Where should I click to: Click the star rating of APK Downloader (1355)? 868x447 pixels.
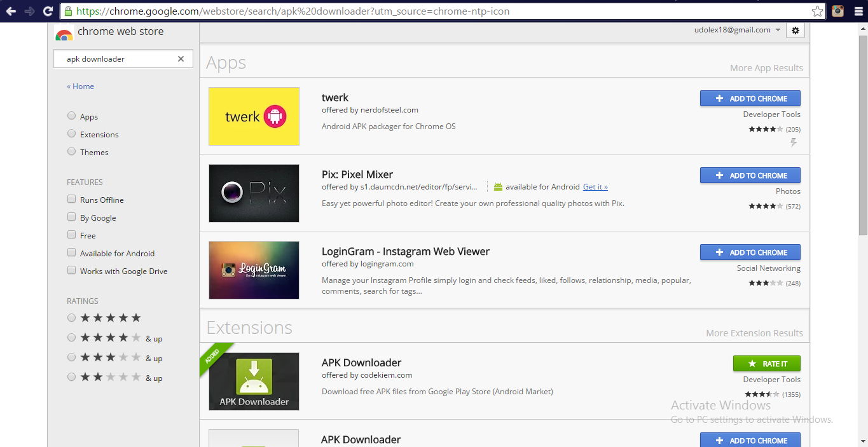762,394
